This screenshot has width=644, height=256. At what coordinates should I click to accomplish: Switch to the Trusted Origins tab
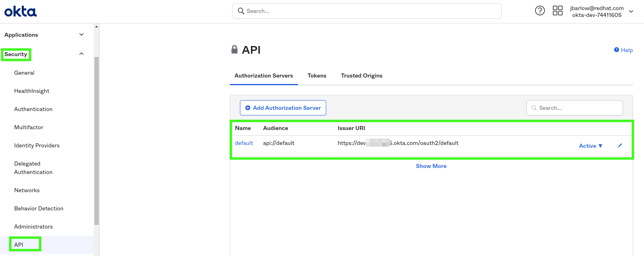coord(362,76)
